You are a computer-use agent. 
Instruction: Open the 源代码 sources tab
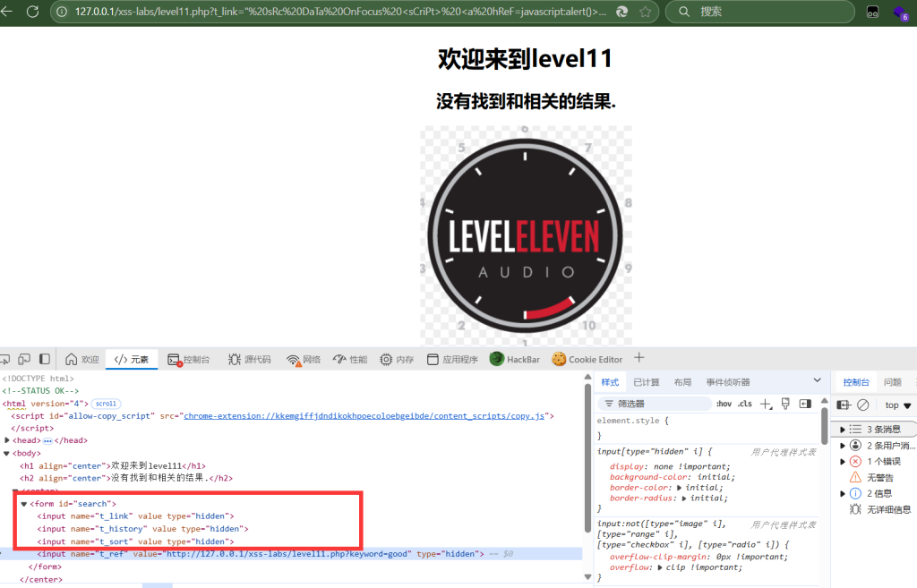250,359
